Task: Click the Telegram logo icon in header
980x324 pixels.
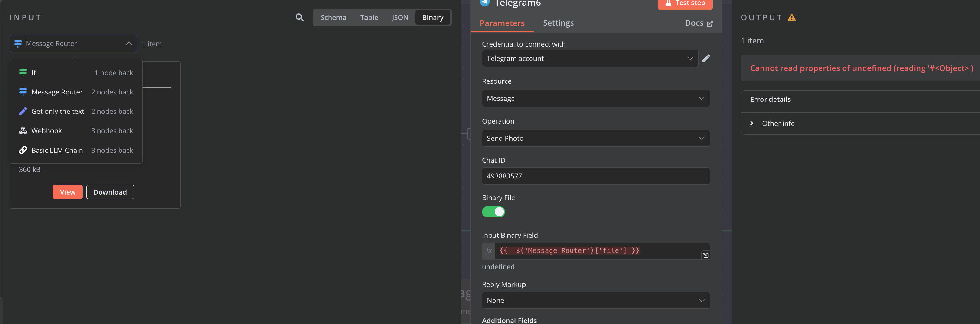Action: click(485, 3)
